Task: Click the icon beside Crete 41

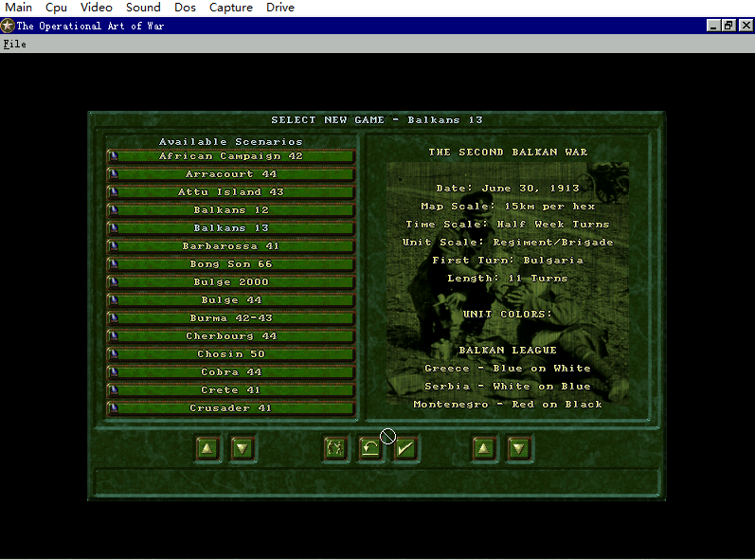Action: pyautogui.click(x=114, y=389)
